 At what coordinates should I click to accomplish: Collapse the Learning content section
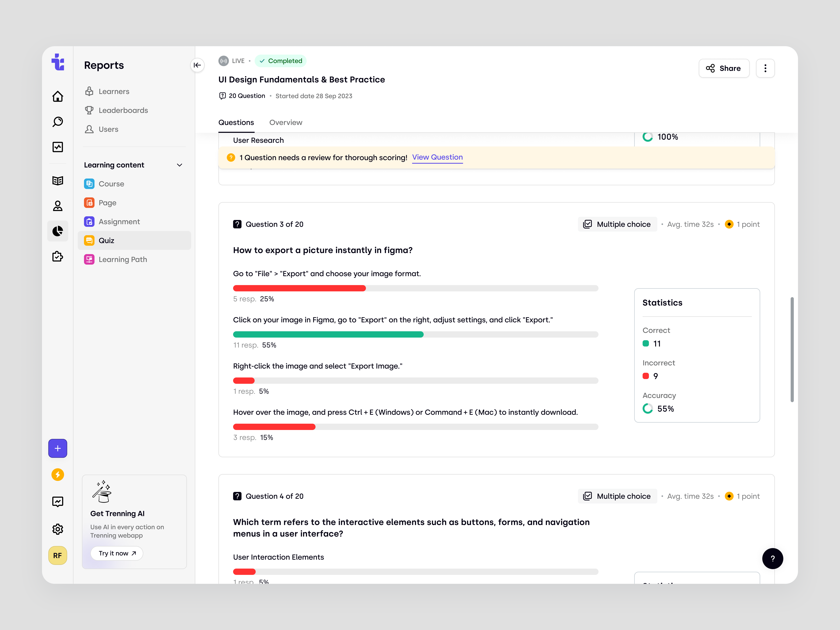tap(179, 165)
